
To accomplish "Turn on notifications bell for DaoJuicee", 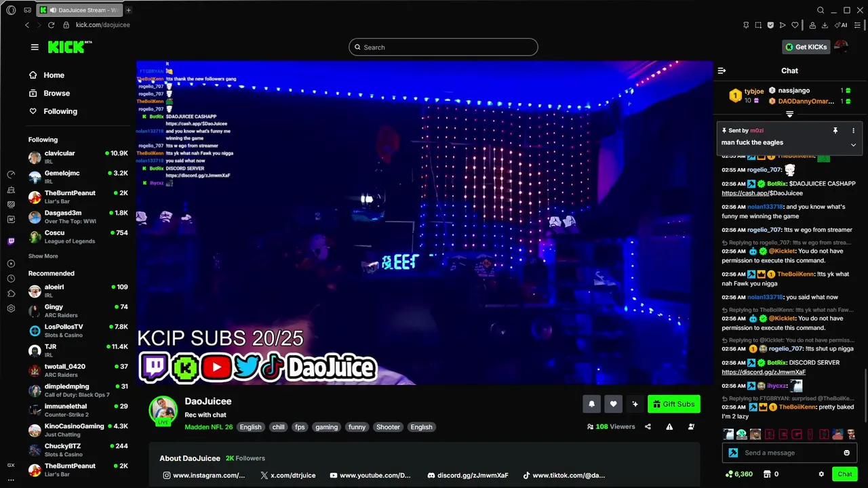I will click(591, 404).
